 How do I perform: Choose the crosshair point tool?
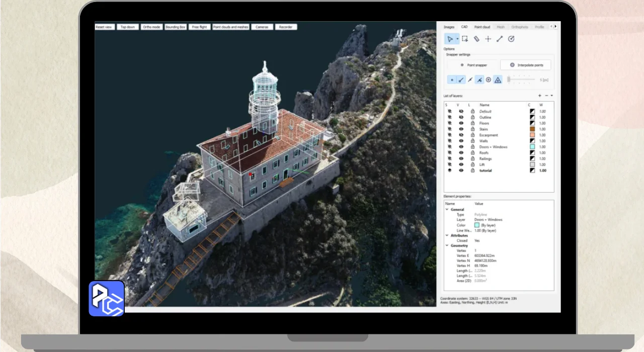pyautogui.click(x=488, y=39)
